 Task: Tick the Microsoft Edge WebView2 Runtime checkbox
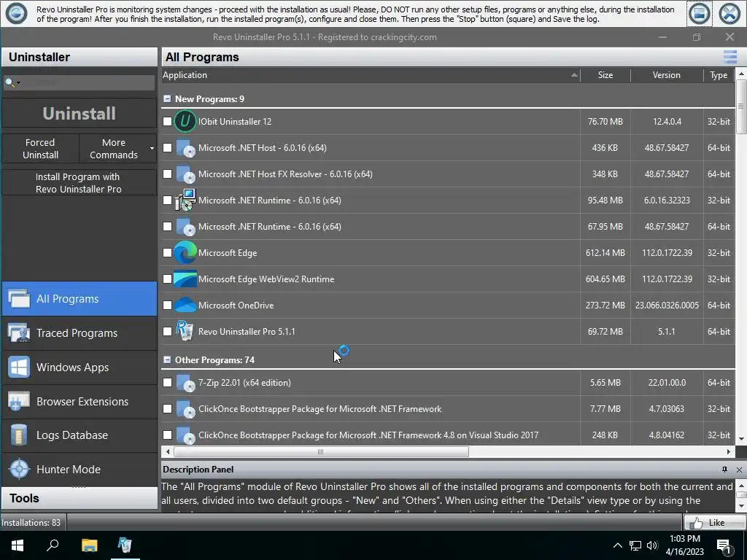pos(167,279)
